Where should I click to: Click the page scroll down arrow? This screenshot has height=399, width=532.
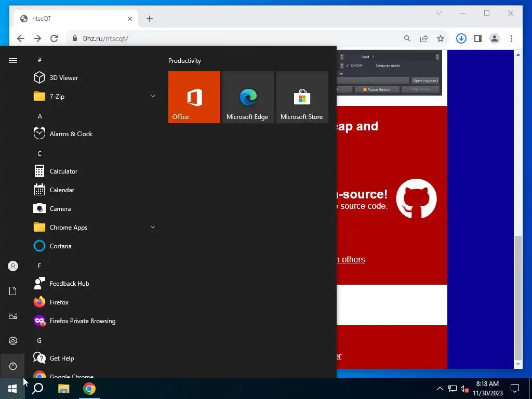click(x=518, y=364)
